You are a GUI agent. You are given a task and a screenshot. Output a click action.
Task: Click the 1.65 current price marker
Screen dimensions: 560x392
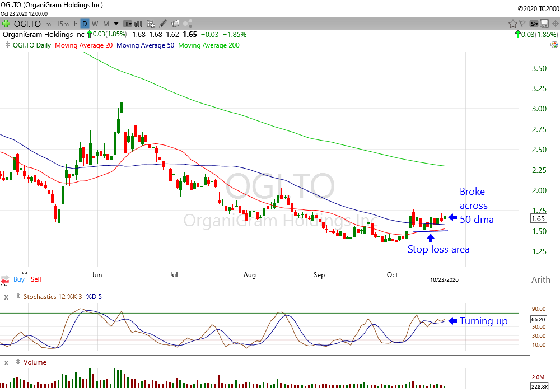pos(538,219)
